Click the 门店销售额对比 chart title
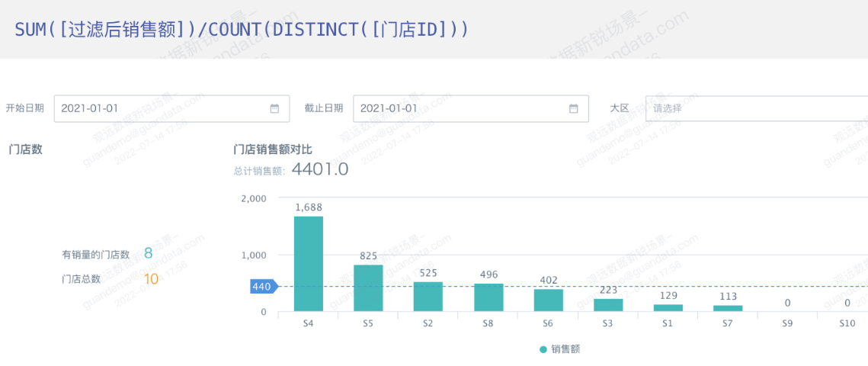 pos(272,149)
